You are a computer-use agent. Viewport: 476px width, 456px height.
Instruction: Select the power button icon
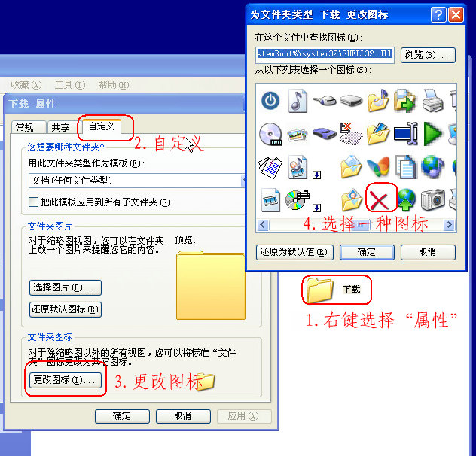click(270, 100)
